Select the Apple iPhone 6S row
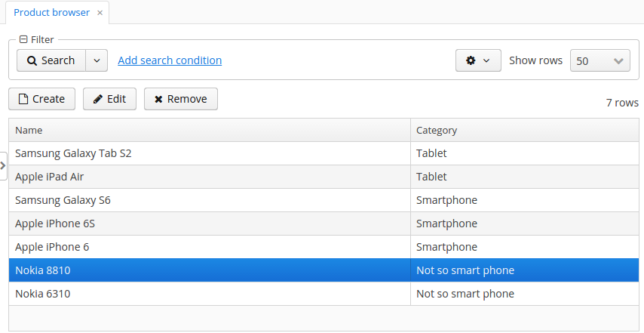Image resolution: width=644 pixels, height=333 pixels. [x=324, y=224]
